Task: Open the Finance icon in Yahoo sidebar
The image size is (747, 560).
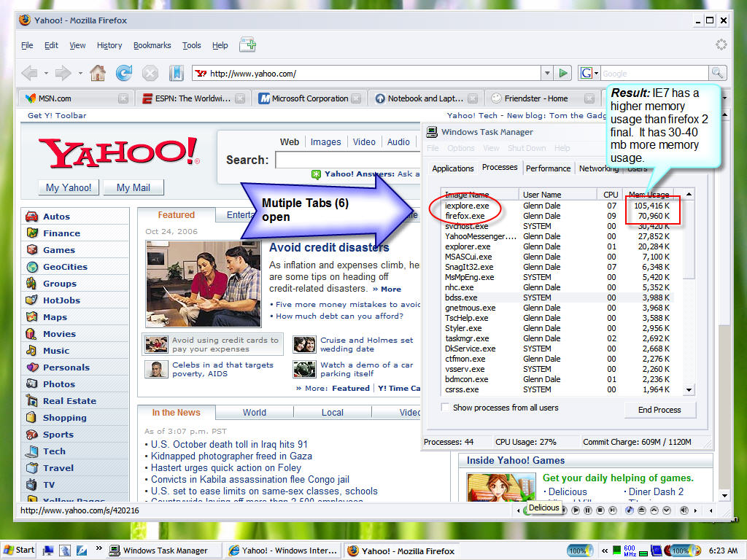Action: (x=32, y=233)
